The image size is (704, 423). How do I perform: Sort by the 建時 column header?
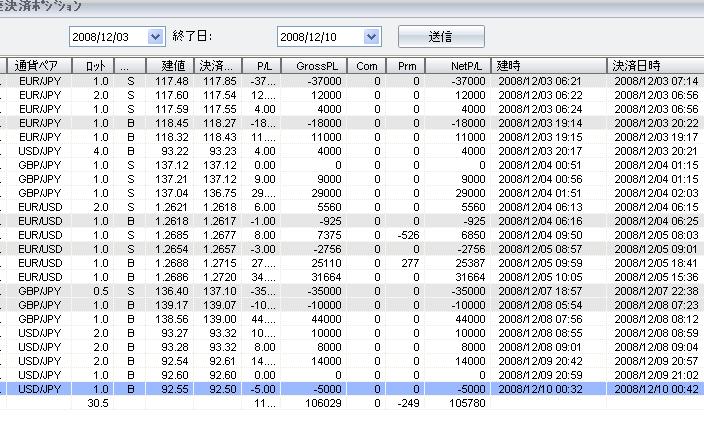549,66
